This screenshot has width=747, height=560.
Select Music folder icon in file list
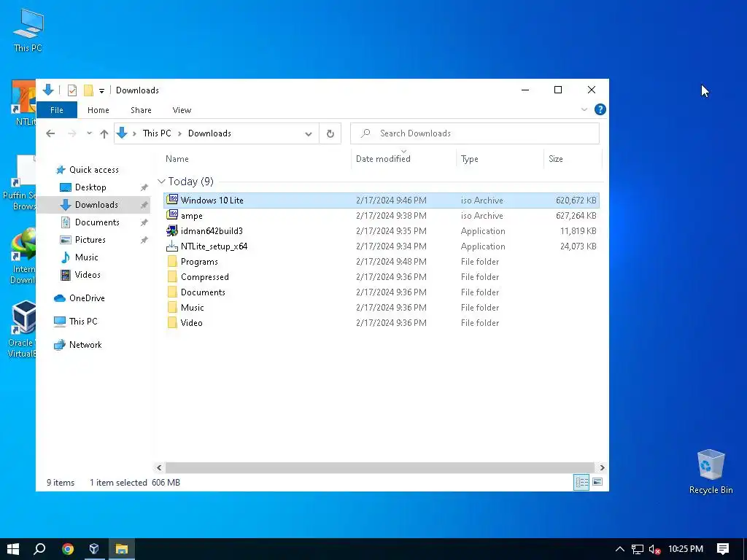pos(172,307)
